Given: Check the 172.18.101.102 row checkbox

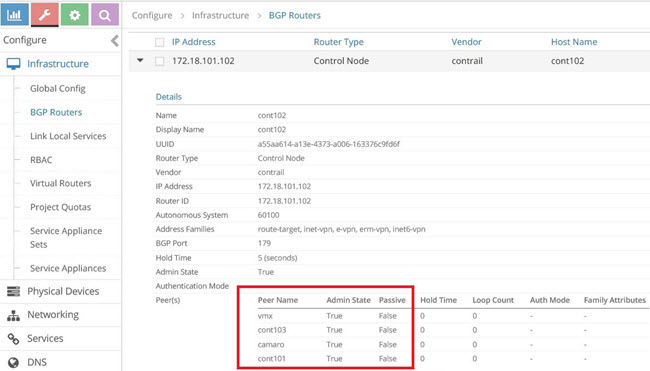Looking at the screenshot, I should pos(160,61).
